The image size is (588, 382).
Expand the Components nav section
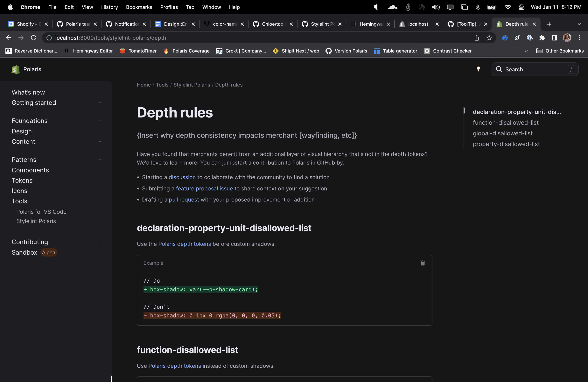click(x=100, y=170)
